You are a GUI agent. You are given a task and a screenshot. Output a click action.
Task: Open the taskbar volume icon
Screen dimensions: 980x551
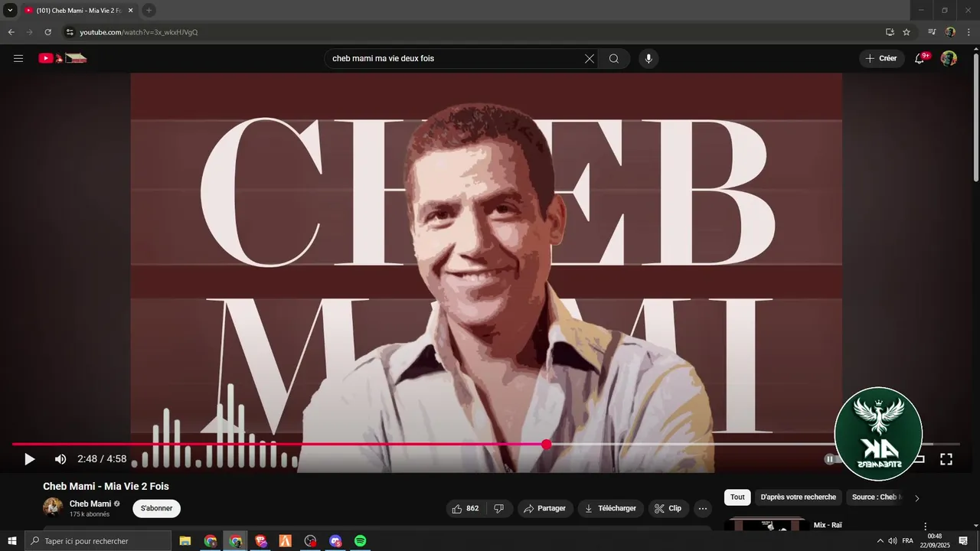(893, 541)
